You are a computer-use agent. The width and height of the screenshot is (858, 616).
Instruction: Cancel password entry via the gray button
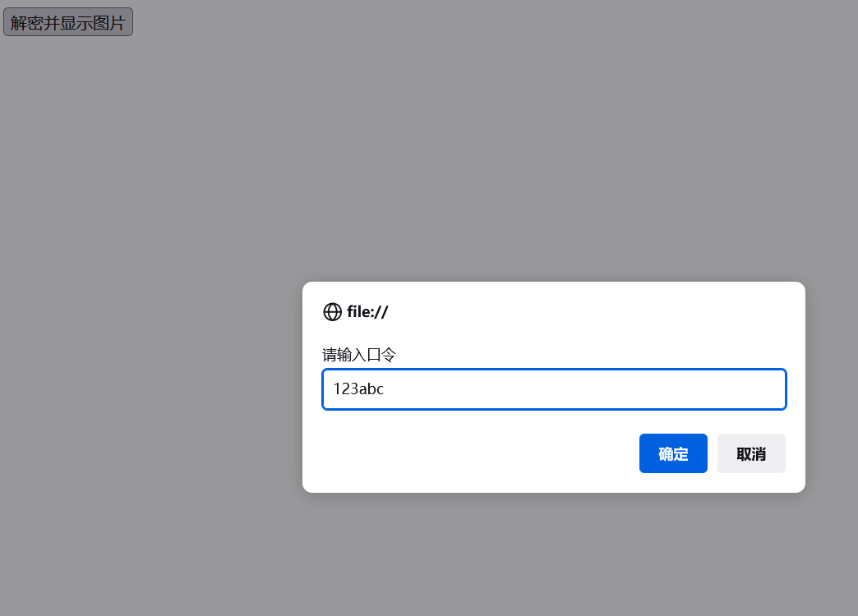pyautogui.click(x=751, y=453)
